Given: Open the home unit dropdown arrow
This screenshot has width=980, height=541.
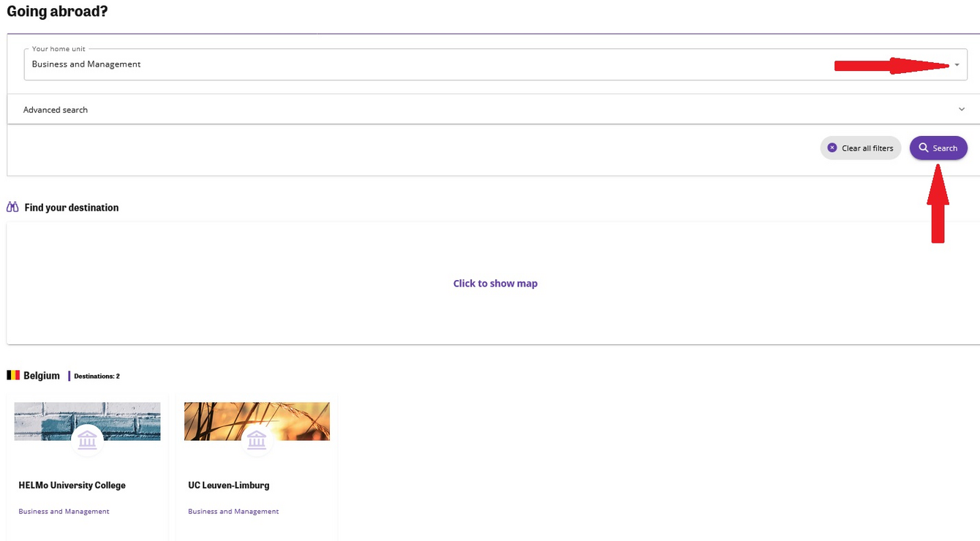Looking at the screenshot, I should click(957, 65).
